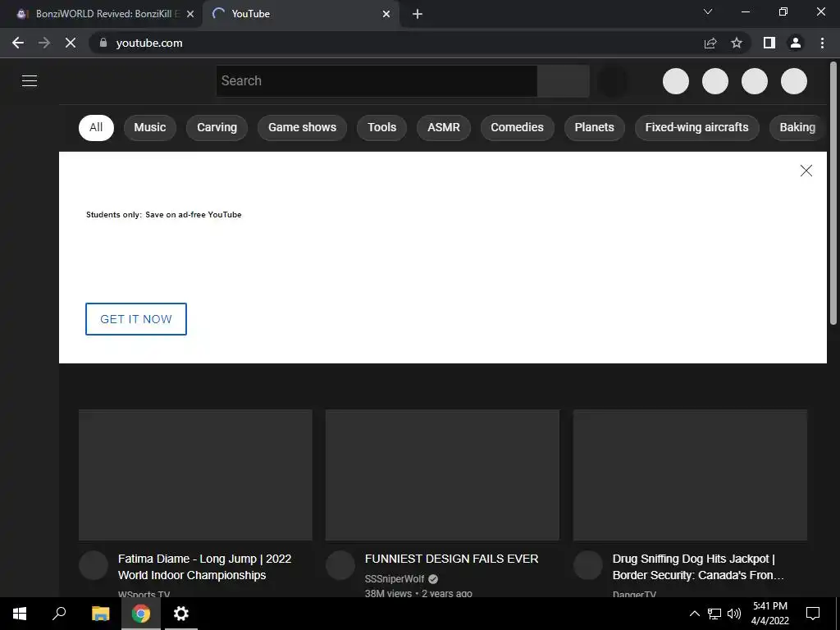The width and height of the screenshot is (840, 630).
Task: Open the YouTube hamburger guide menu
Action: pyautogui.click(x=30, y=81)
